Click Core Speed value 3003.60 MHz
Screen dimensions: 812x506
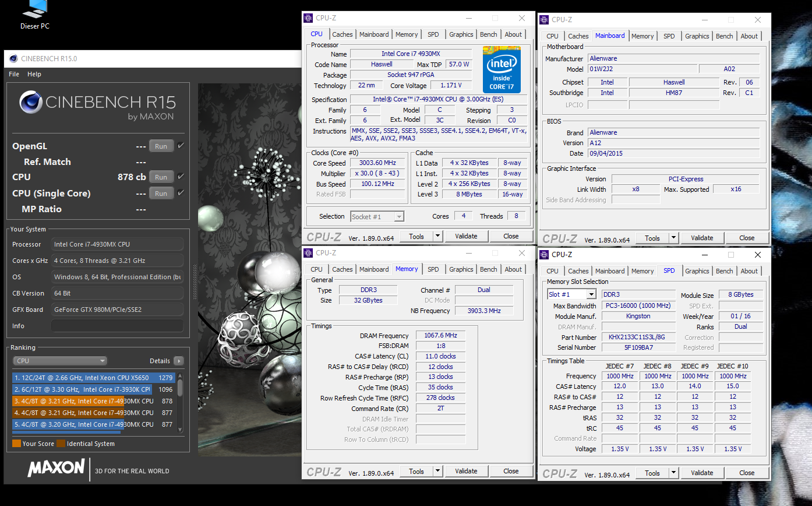point(377,163)
